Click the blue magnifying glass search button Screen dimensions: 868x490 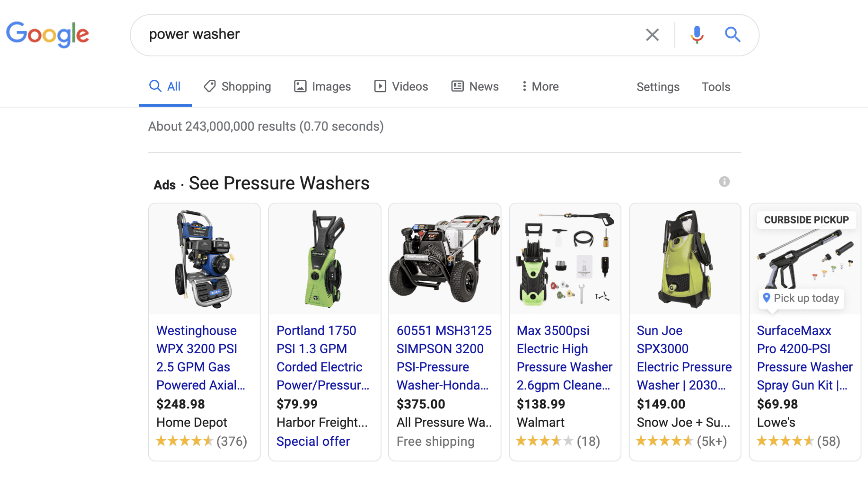733,34
